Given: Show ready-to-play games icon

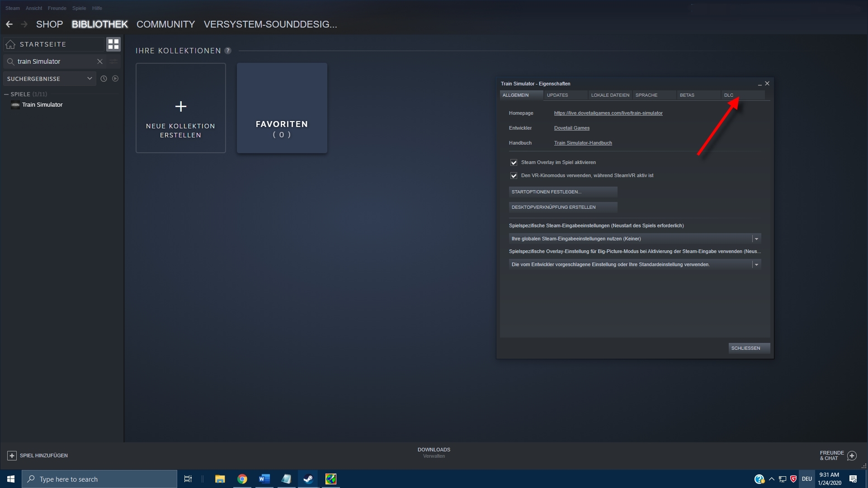Looking at the screenshot, I should point(115,79).
